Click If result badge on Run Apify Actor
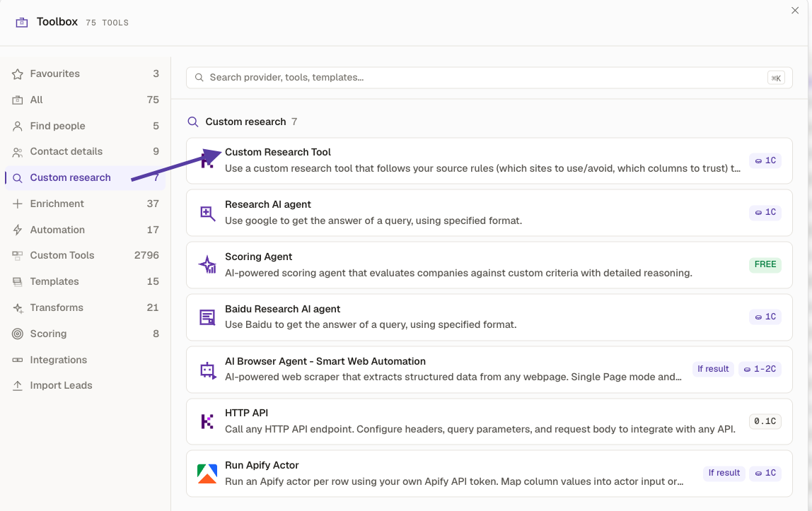Viewport: 812px width, 511px height. coord(724,473)
